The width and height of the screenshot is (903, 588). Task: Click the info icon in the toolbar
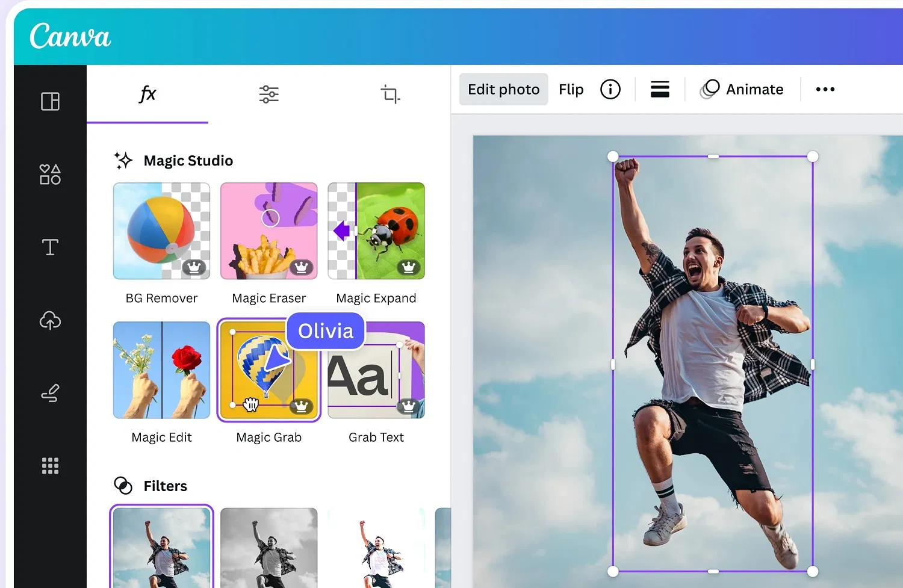point(610,89)
